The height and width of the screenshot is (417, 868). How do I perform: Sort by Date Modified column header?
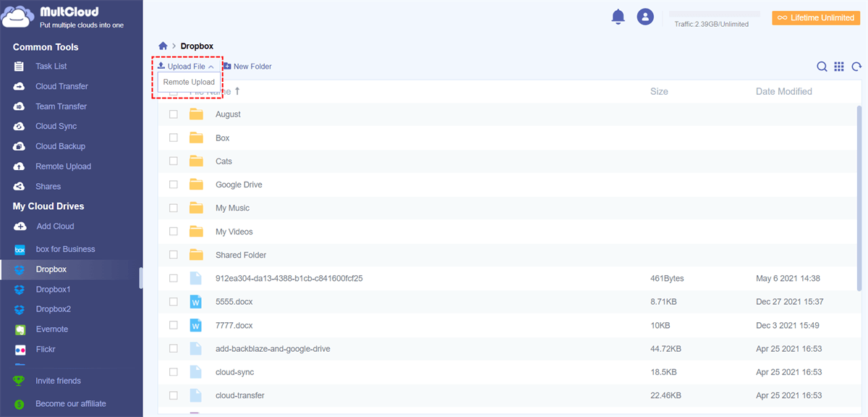coord(784,92)
